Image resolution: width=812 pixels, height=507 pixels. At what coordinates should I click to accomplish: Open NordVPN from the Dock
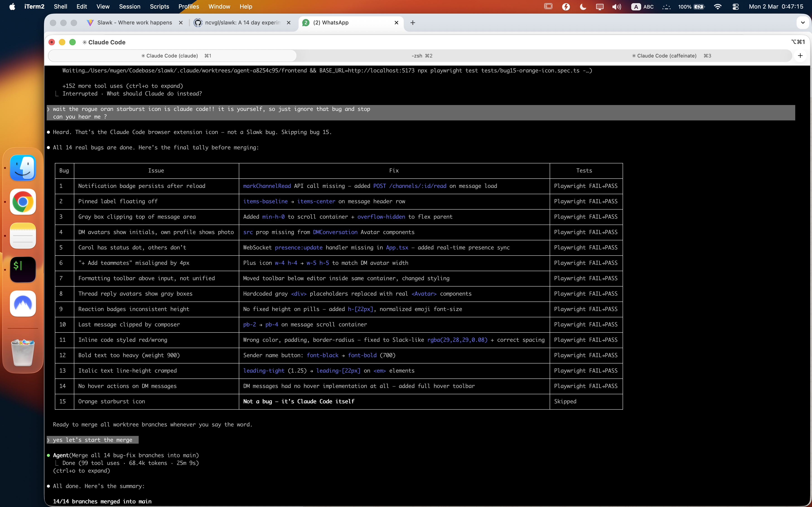coord(22,303)
